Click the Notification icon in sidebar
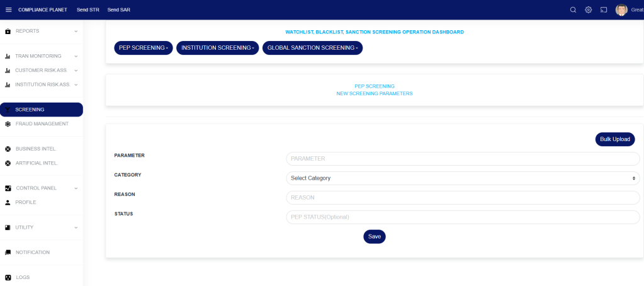Viewport: 644px width, 286px height. click(x=8, y=253)
